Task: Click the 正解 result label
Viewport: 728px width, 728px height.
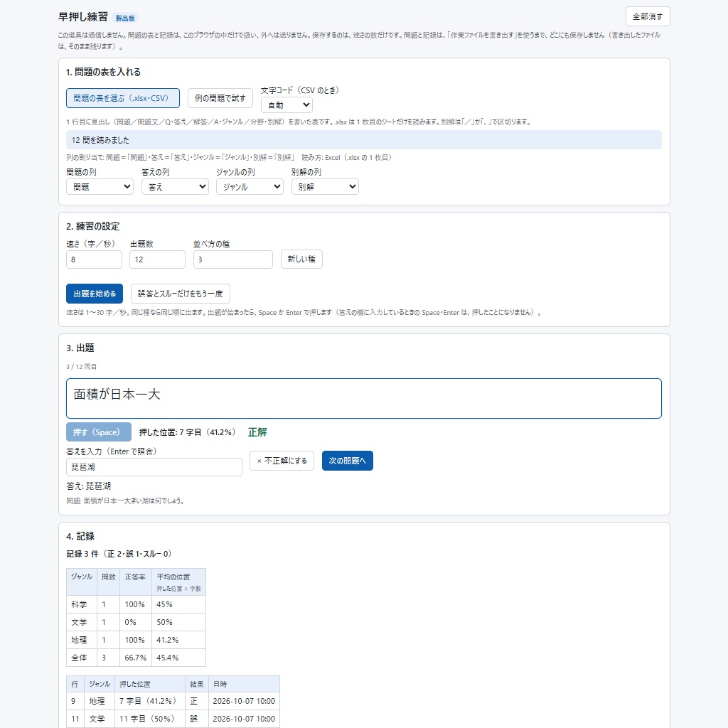Action: tap(257, 432)
